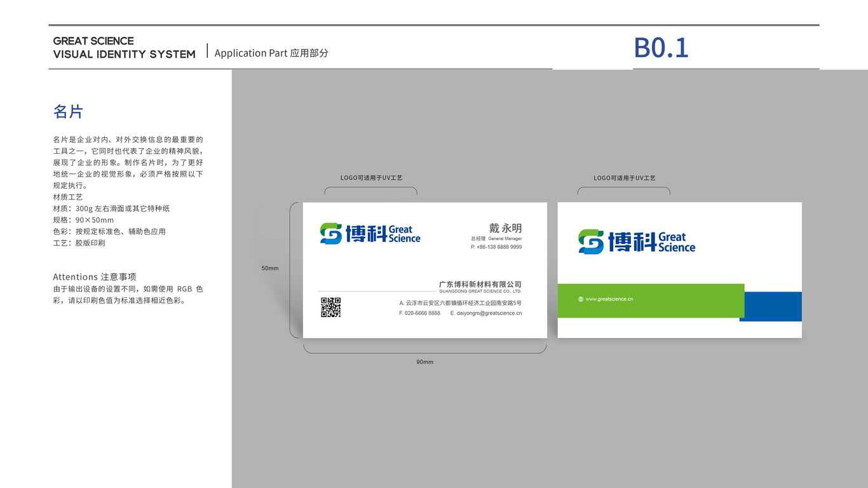Click the line 工艺：胶版印刷
868x488 pixels.
coord(79,243)
